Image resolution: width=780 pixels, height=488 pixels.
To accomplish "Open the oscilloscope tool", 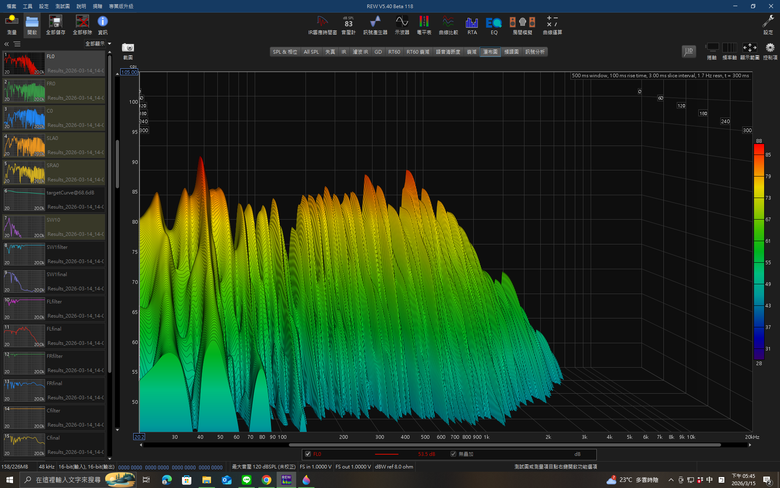I will tap(402, 22).
